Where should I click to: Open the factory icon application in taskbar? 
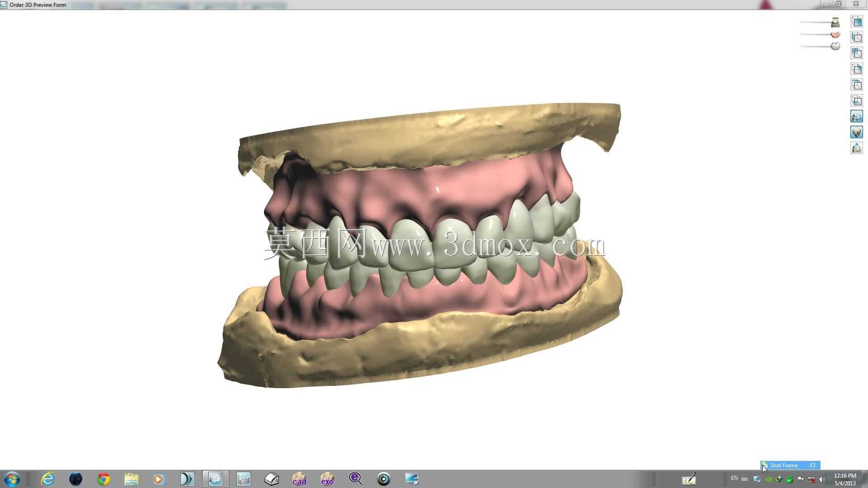pos(243,479)
